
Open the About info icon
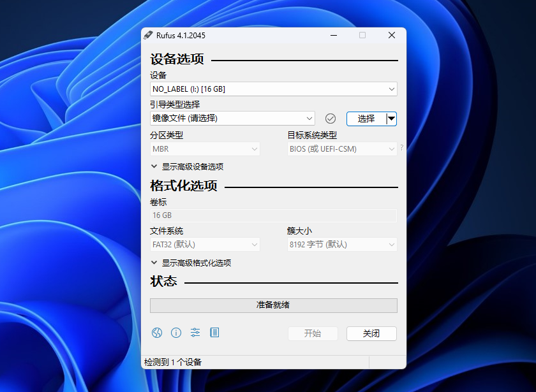point(176,333)
